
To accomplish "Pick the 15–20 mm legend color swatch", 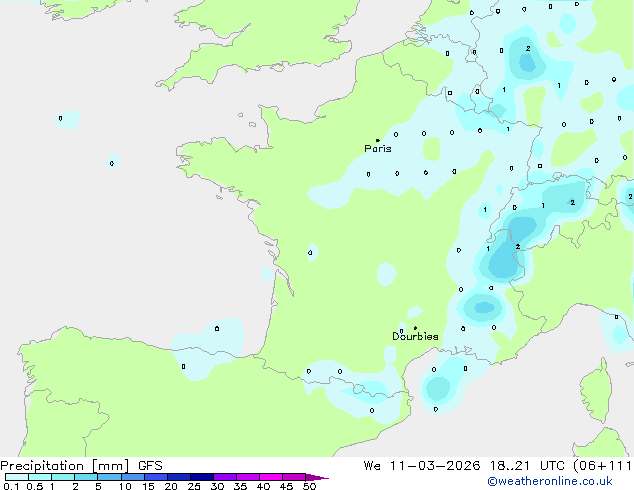I will (156, 477).
